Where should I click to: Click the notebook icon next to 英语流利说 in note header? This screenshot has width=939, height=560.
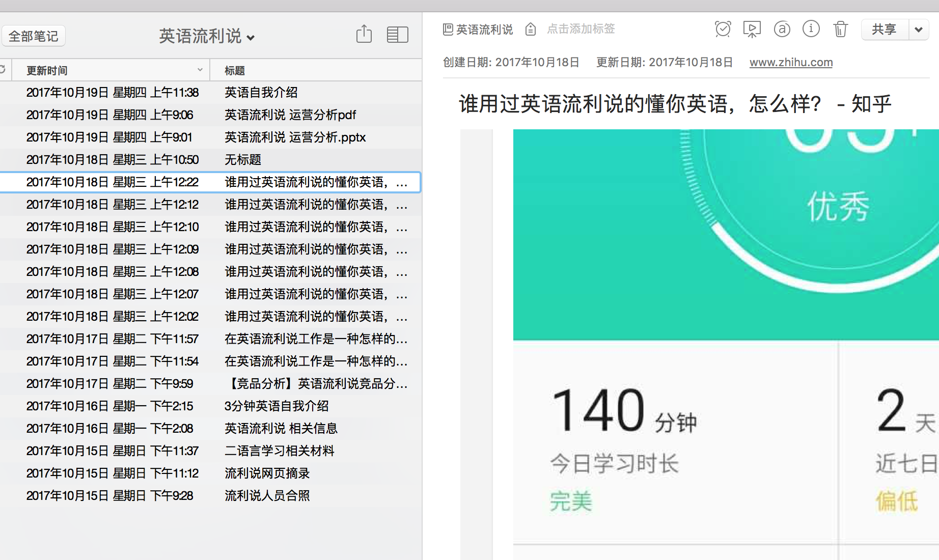(448, 30)
